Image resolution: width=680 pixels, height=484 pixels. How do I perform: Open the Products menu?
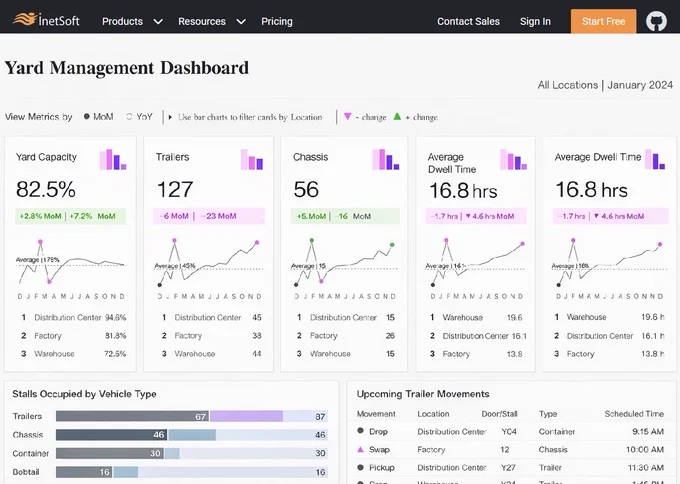click(122, 21)
